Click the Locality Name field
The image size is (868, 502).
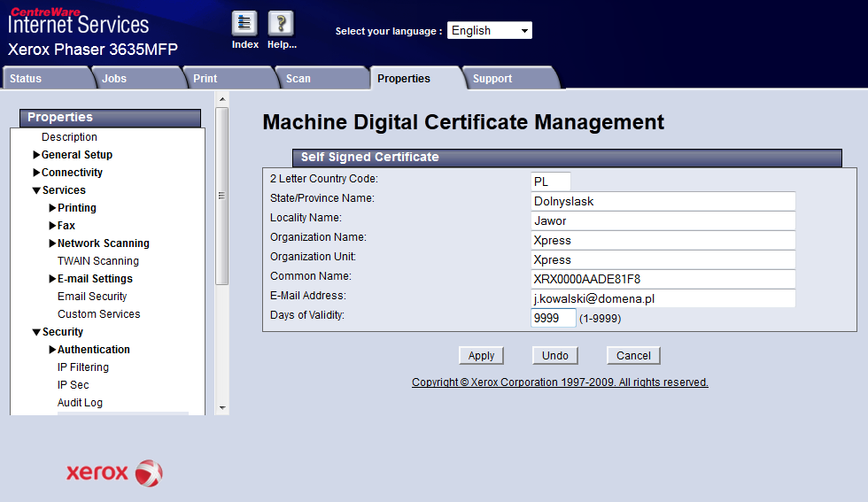point(663,220)
